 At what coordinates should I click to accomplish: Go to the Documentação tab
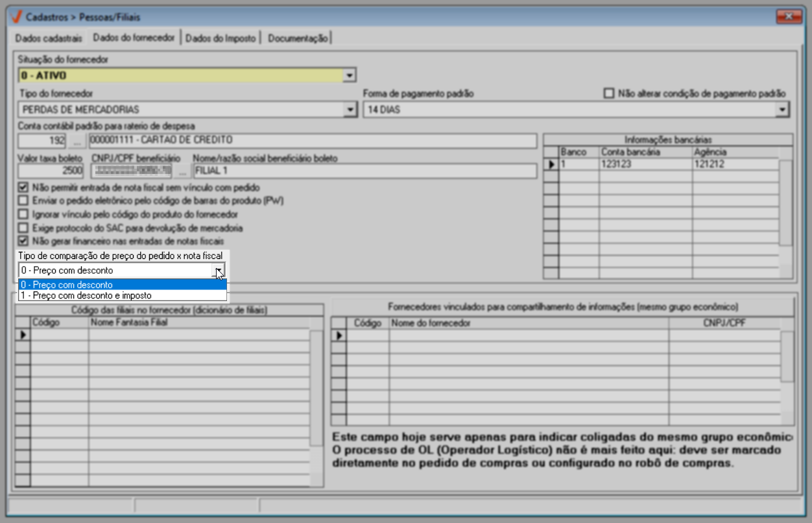click(x=298, y=38)
